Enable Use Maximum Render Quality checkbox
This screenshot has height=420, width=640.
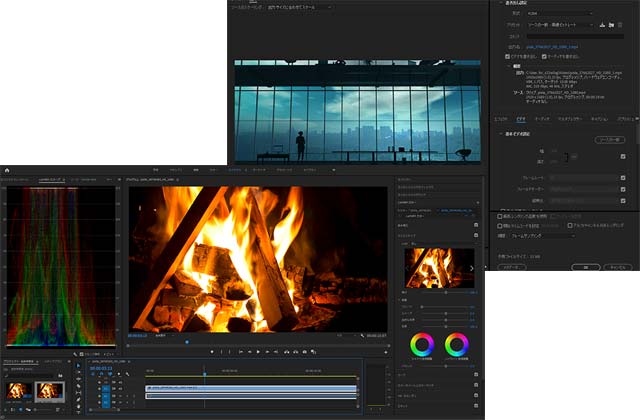(500, 216)
